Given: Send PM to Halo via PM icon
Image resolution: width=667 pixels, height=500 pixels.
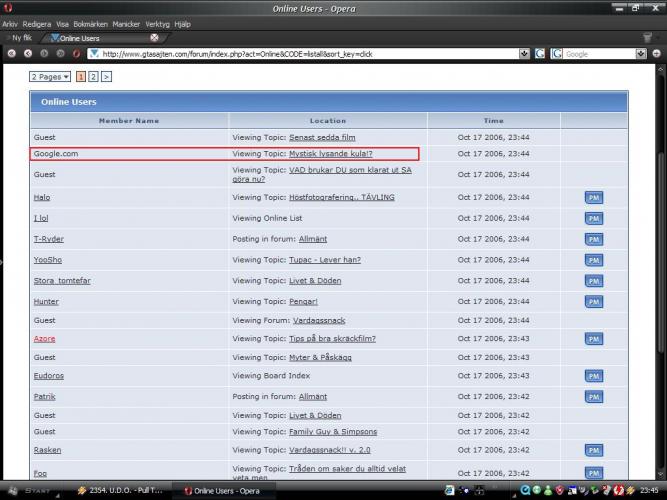Looking at the screenshot, I should 594,198.
